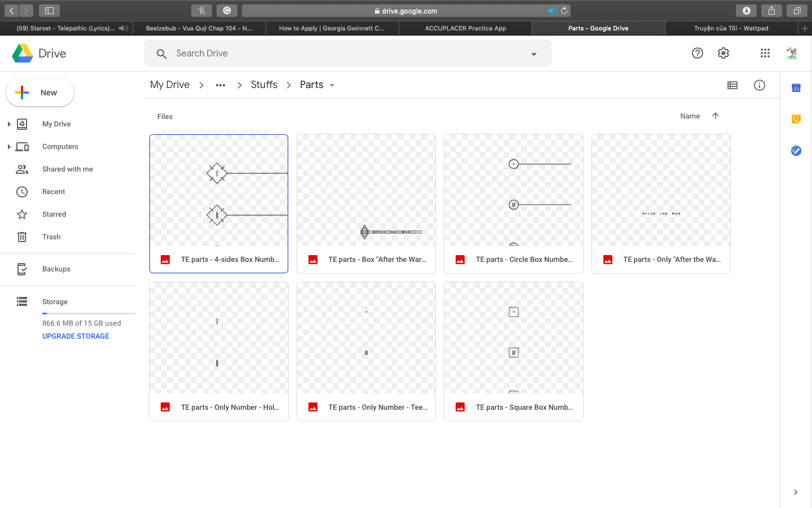Select TE parts - Circle Box Number thumbnail
Screen dimensions: 812x508
tap(513, 191)
